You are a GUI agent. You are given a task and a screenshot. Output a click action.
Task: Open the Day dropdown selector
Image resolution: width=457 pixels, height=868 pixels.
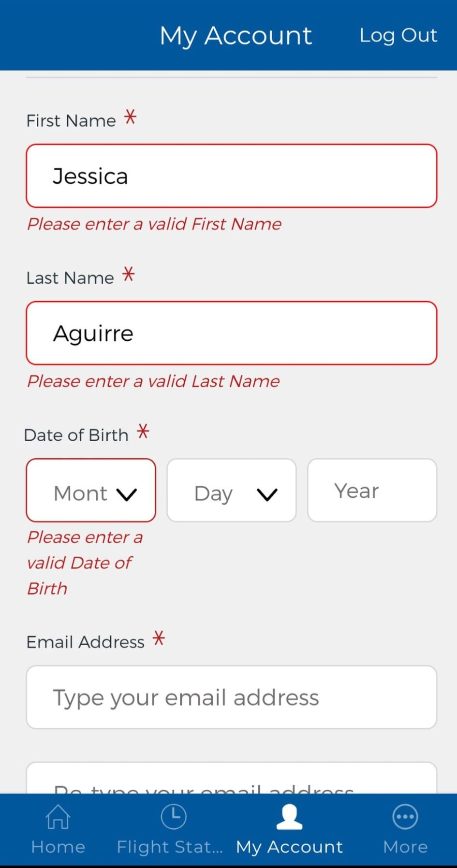[232, 490]
